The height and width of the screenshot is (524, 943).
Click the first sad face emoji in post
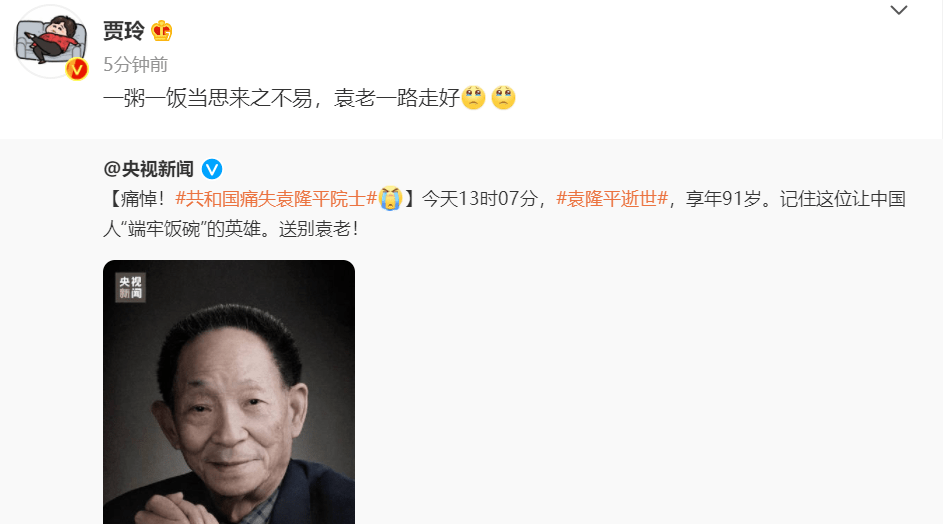[474, 97]
